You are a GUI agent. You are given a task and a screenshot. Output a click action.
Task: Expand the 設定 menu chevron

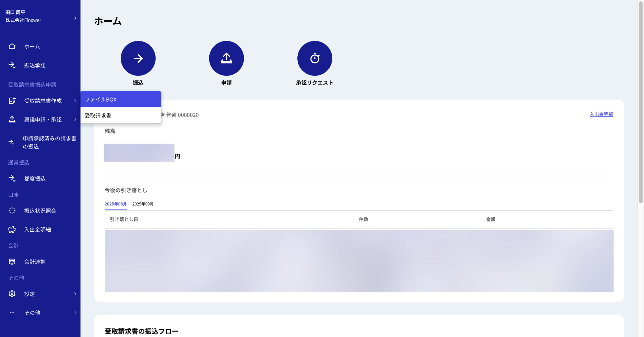[75, 294]
